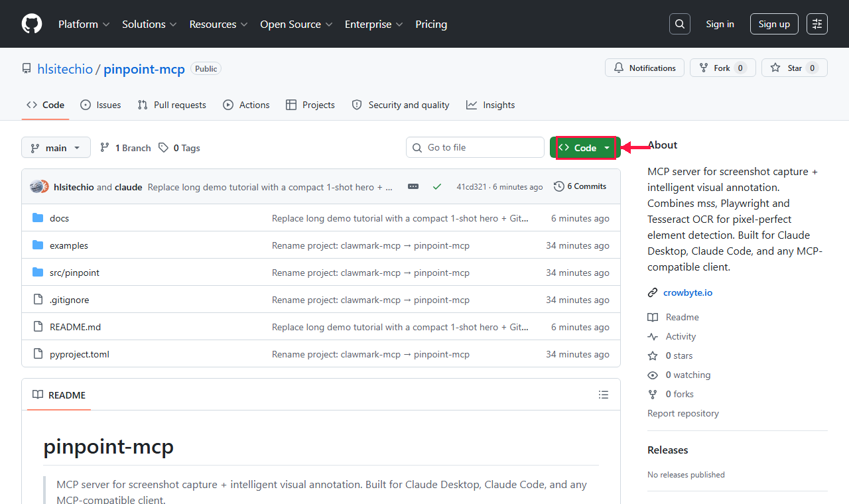
Task: View commit history via the clock icon
Action: [x=558, y=186]
